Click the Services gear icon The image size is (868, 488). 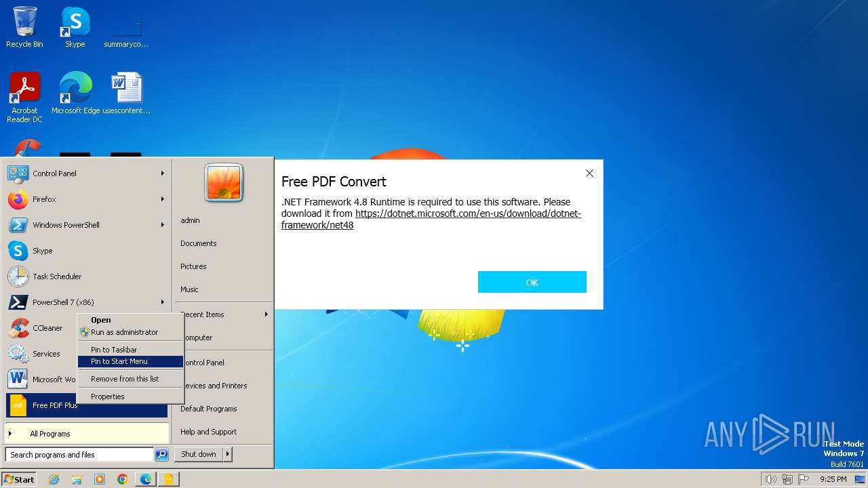(x=18, y=354)
